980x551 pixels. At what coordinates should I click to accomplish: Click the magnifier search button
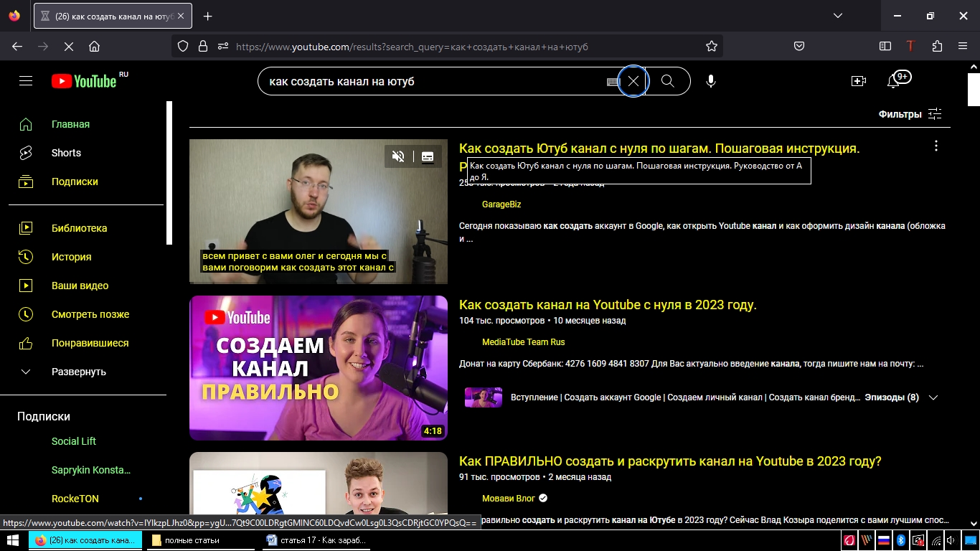click(x=668, y=81)
